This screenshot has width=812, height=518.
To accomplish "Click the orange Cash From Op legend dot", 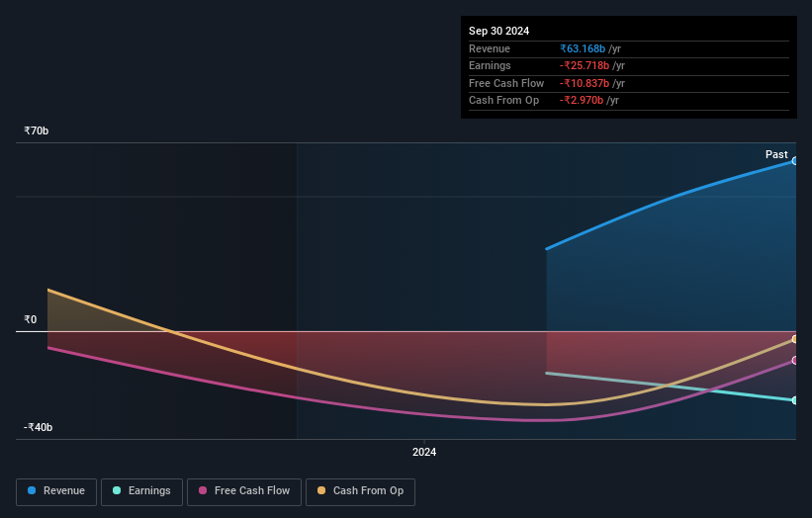I will tap(321, 490).
